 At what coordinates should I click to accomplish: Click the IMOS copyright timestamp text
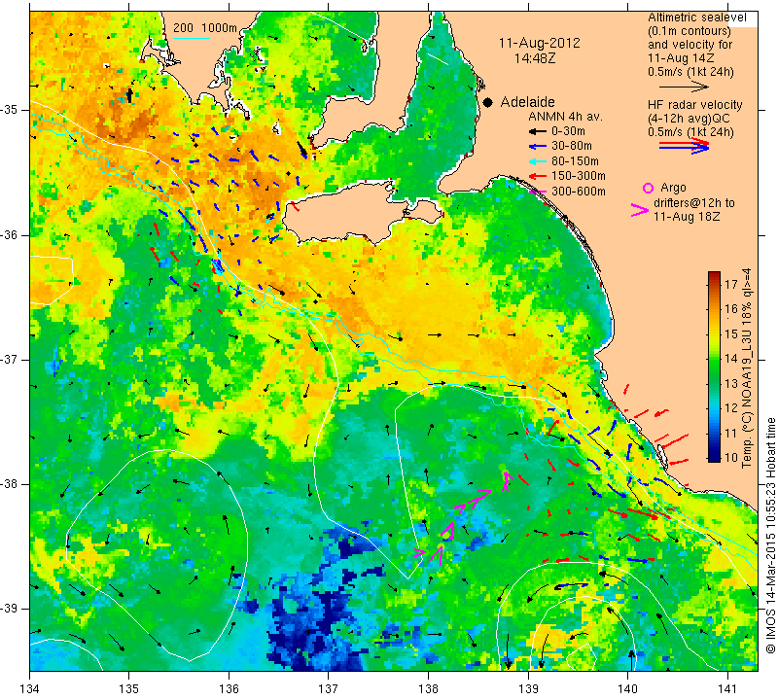tap(770, 536)
